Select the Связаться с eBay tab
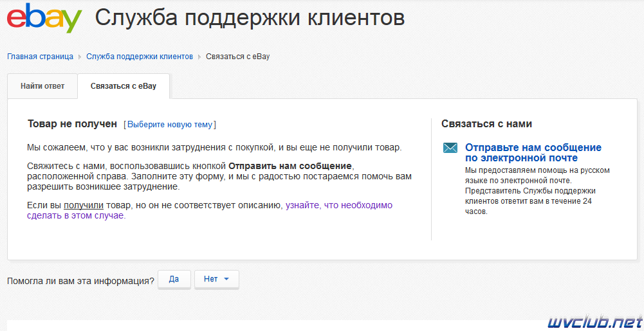 [124, 87]
